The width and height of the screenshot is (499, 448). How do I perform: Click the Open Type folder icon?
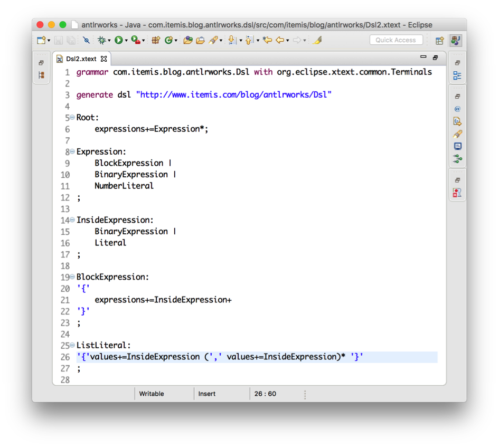pos(188,40)
